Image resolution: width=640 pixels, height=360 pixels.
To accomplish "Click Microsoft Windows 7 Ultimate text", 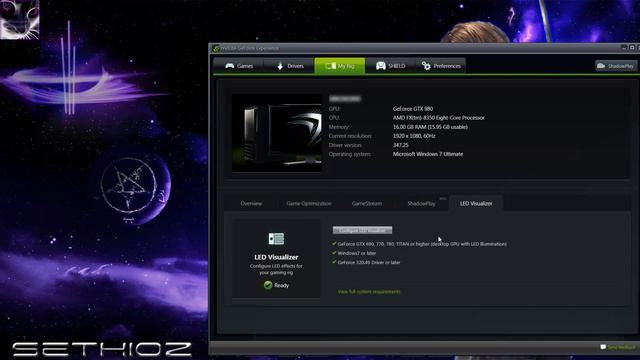I will tap(428, 154).
